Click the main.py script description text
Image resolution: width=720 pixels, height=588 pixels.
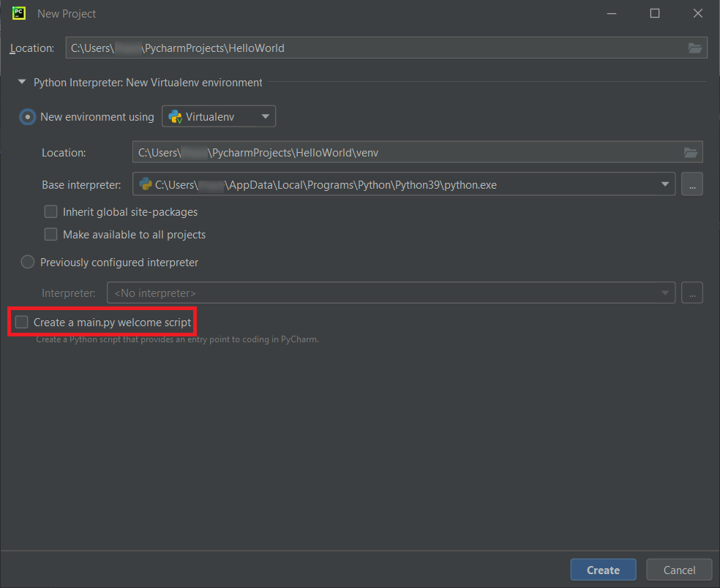177,339
